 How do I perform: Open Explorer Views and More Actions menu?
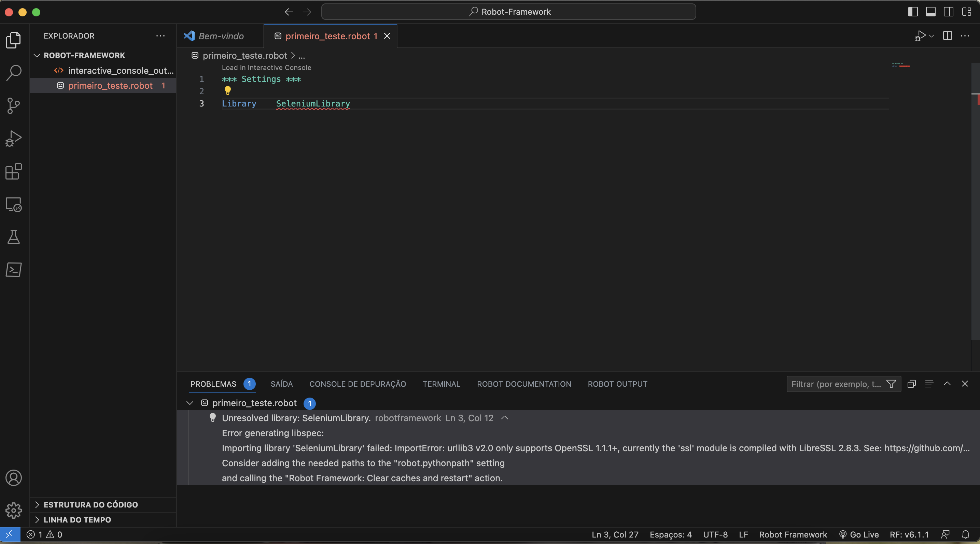pyautogui.click(x=160, y=36)
